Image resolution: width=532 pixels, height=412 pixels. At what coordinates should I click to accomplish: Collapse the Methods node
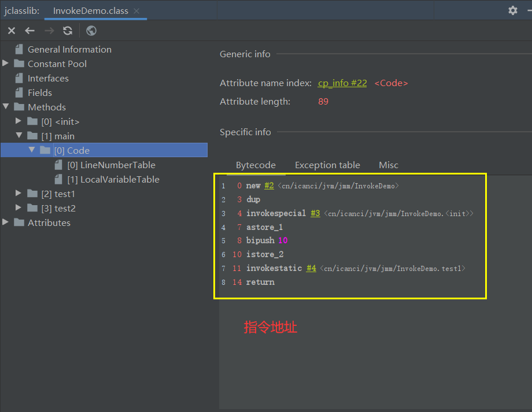pyautogui.click(x=6, y=106)
